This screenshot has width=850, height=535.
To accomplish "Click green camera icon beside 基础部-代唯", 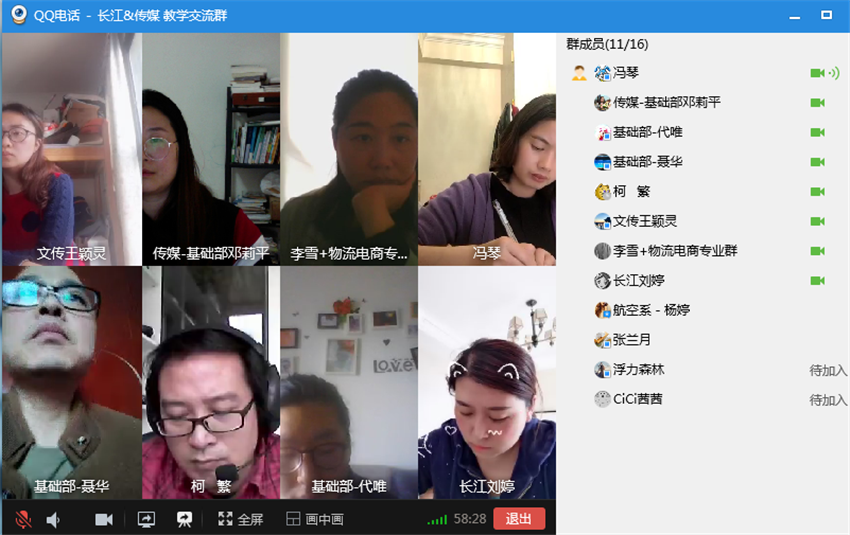I will coord(817,132).
